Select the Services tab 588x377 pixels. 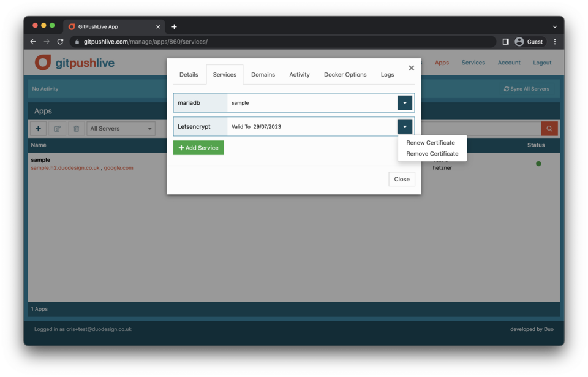pyautogui.click(x=225, y=74)
